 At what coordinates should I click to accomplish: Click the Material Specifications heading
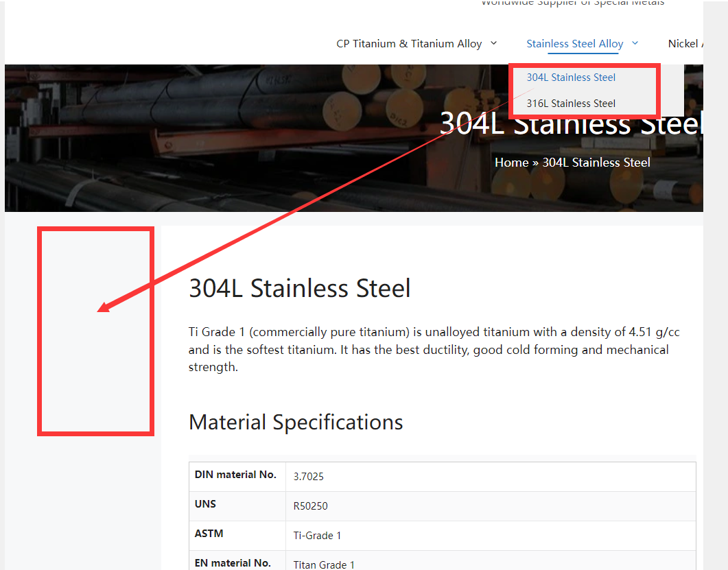click(296, 422)
